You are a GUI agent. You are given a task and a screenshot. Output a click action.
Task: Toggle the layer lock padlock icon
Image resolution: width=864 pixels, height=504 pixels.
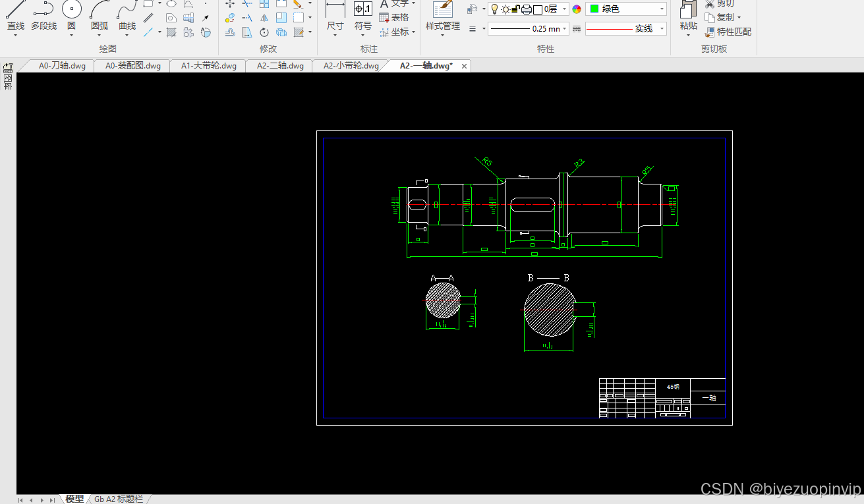516,9
